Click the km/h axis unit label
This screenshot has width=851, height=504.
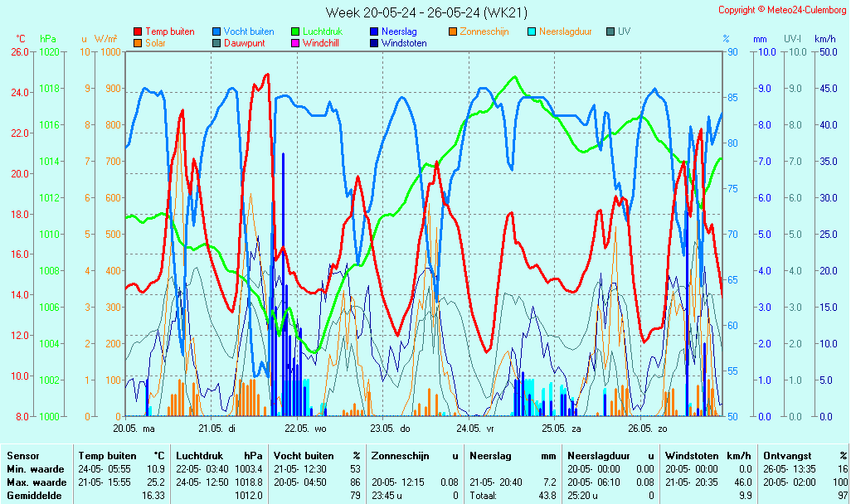[x=824, y=39]
